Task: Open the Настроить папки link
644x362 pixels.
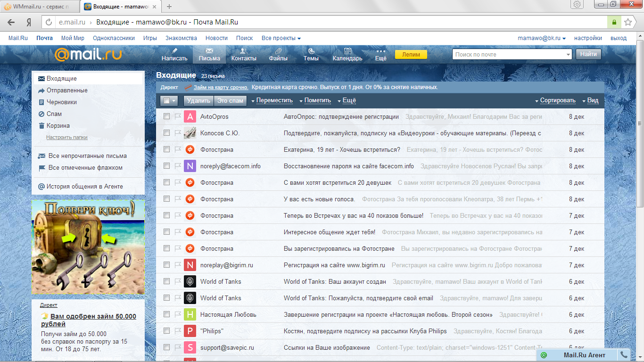Action: tap(67, 137)
